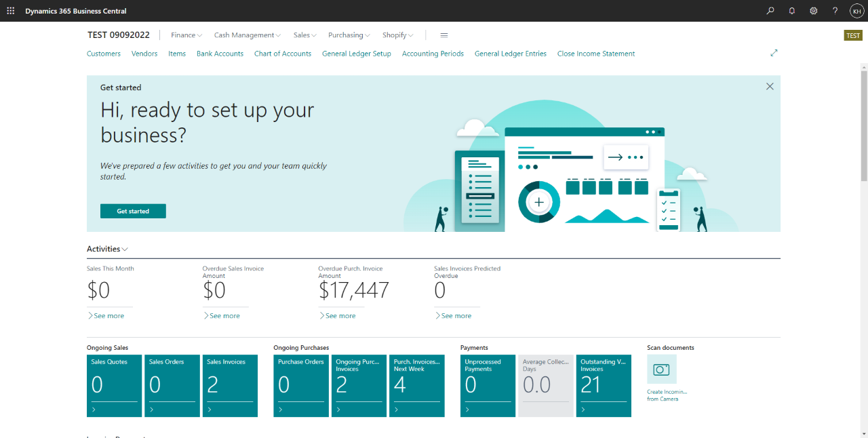Open the Average Collection Days tile
This screenshot has width=868, height=438.
(546, 386)
